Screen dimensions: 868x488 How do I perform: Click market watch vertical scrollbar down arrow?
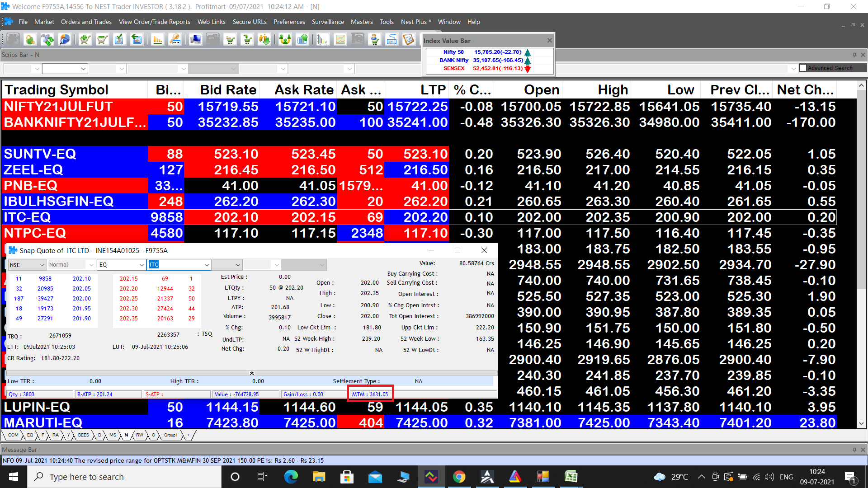coord(861,424)
